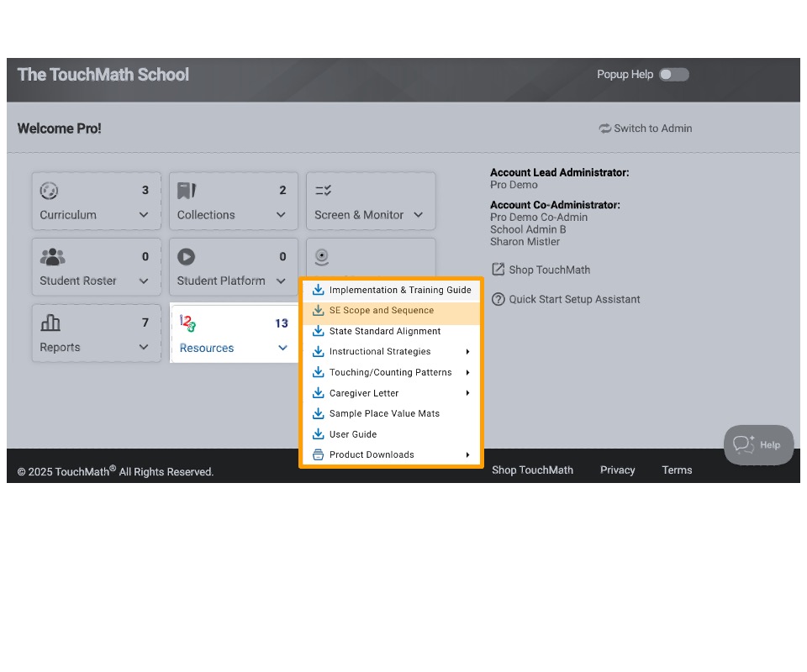
Task: Click the Sharon Mistler co-administrator name
Action: 525,242
